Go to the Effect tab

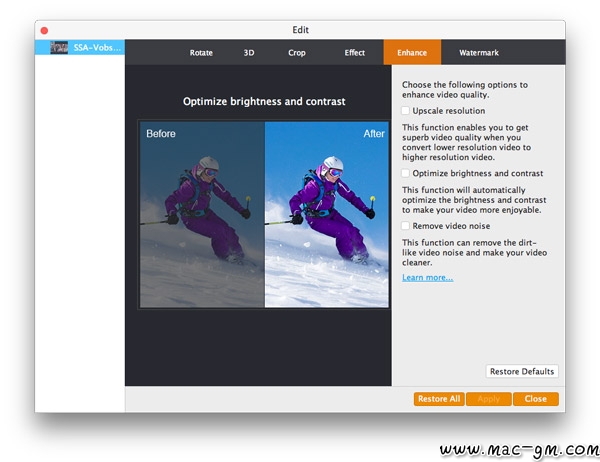click(x=354, y=52)
